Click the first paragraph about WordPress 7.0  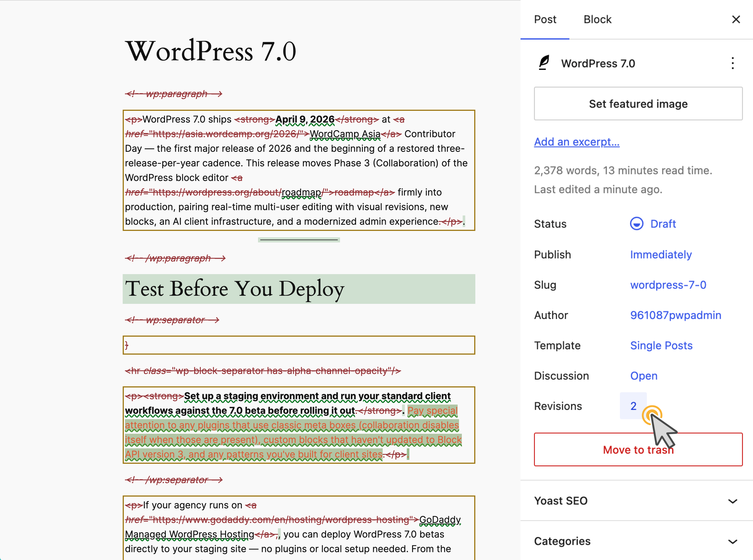[298, 169]
